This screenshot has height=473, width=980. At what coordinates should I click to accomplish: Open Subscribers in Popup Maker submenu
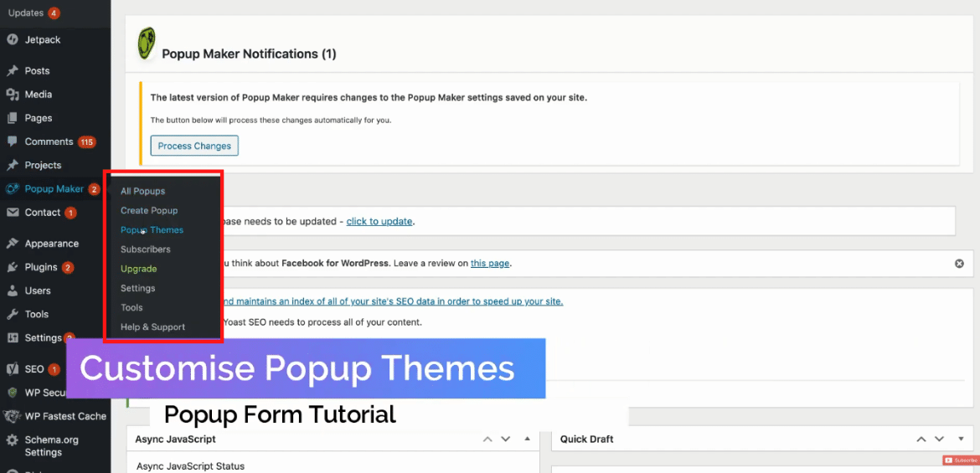(x=145, y=249)
